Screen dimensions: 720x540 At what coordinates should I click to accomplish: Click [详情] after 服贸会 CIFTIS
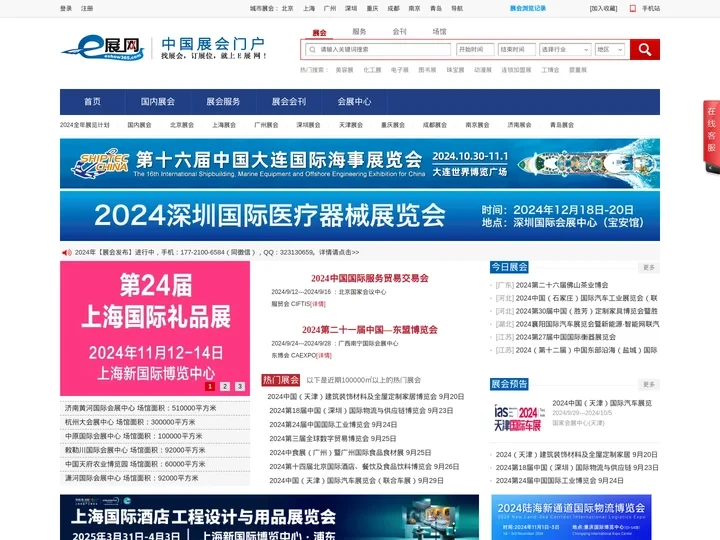(318, 304)
